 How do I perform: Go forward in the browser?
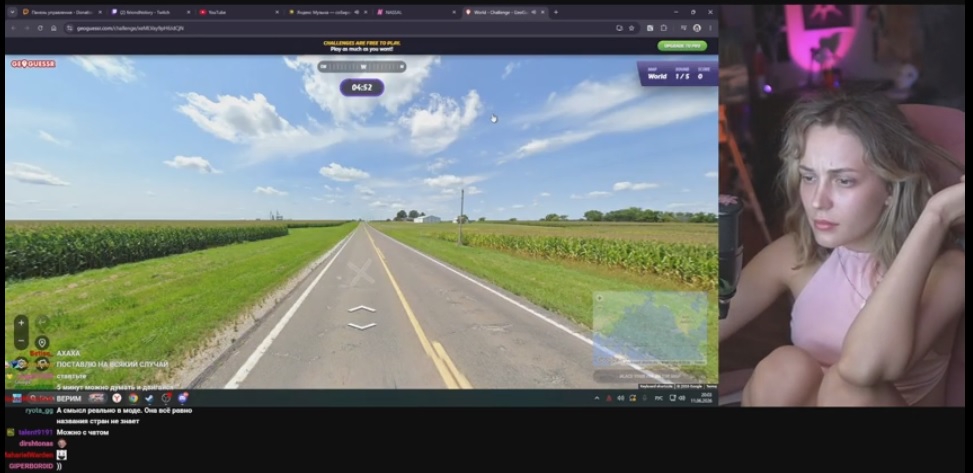point(26,28)
